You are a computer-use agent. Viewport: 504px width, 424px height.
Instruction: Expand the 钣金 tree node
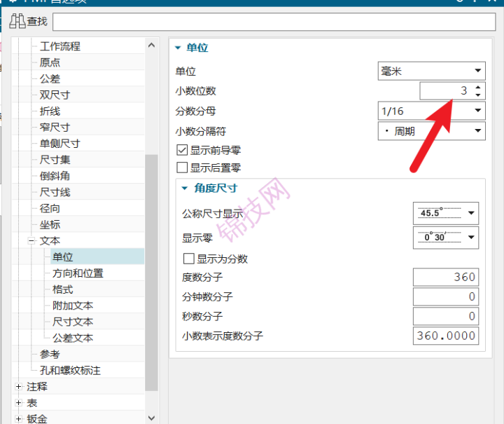[18, 419]
